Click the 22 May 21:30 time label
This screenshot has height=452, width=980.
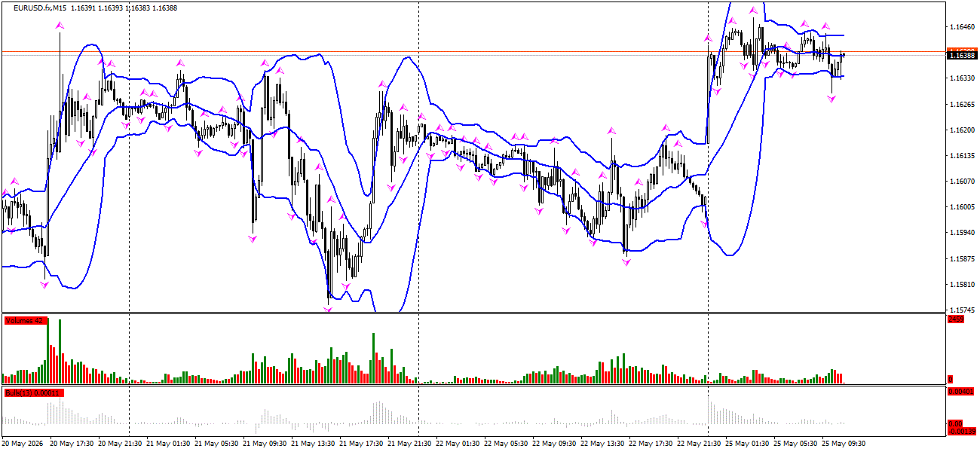pos(699,444)
